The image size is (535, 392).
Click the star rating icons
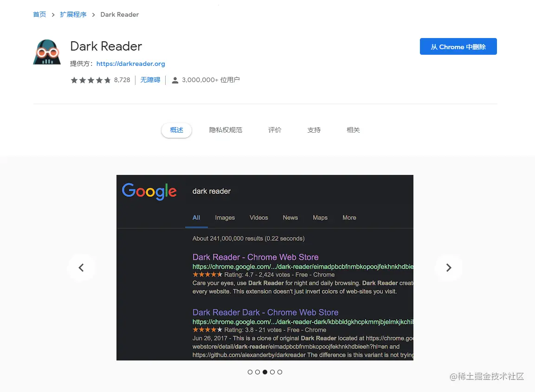91,80
